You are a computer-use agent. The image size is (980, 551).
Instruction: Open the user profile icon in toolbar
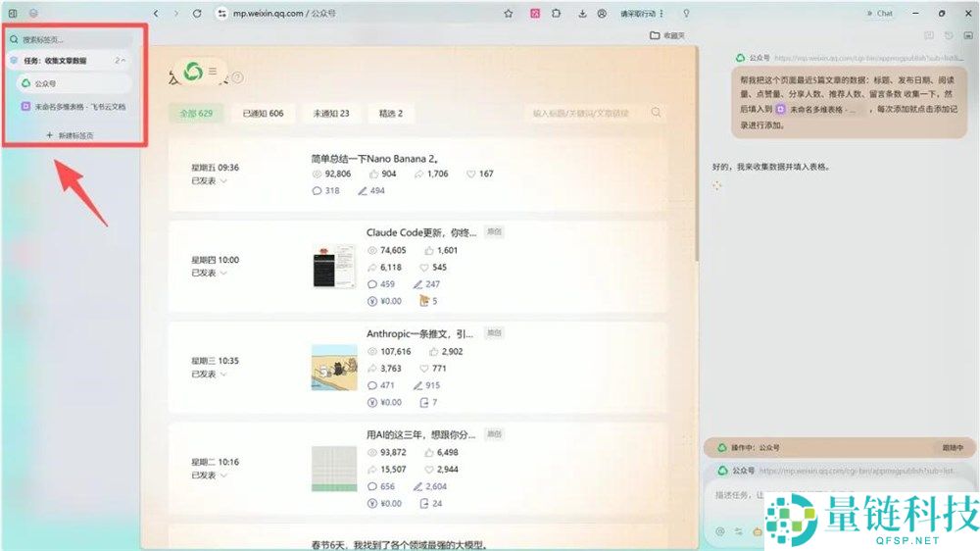coord(602,13)
